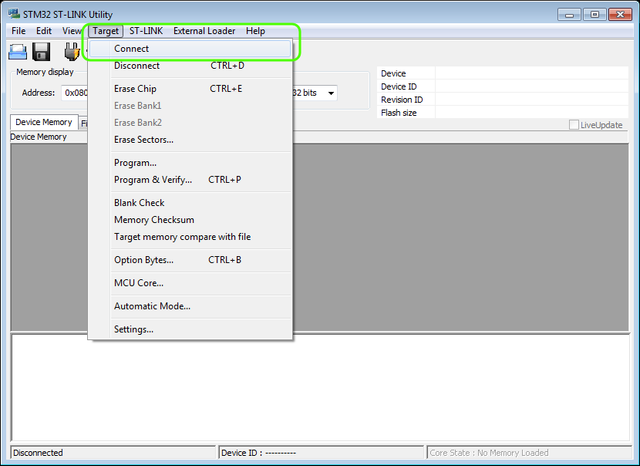The width and height of the screenshot is (640, 466).
Task: Choose Memory Checksum entry
Action: click(190, 220)
